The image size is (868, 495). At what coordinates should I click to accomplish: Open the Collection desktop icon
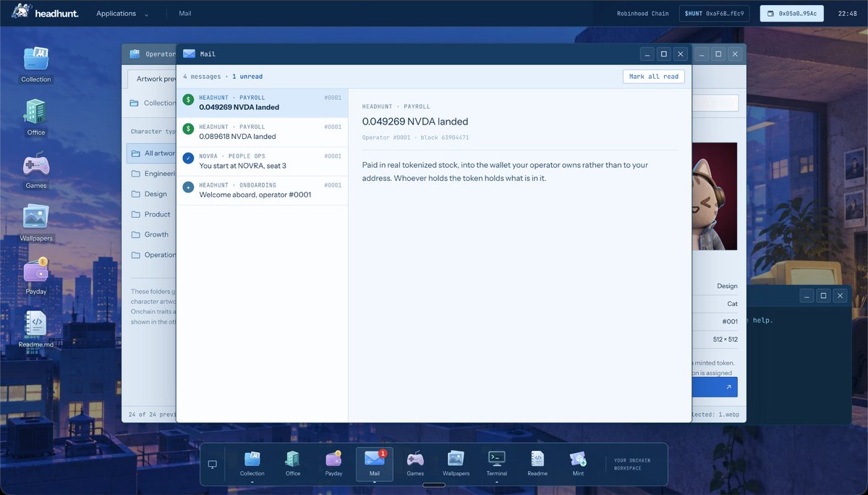(x=36, y=64)
